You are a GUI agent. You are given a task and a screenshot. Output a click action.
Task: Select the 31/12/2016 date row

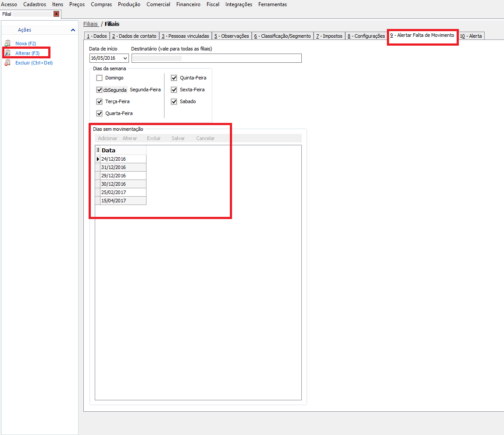[123, 167]
